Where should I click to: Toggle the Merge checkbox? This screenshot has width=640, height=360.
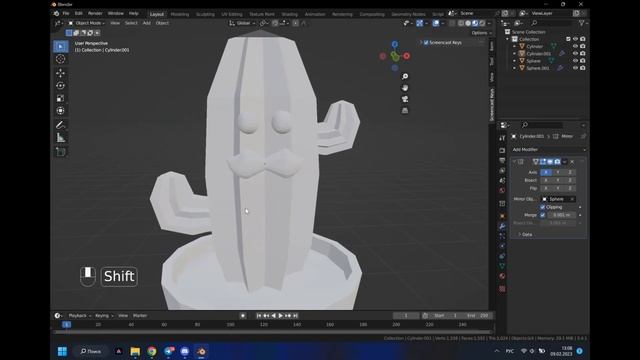pos(543,215)
